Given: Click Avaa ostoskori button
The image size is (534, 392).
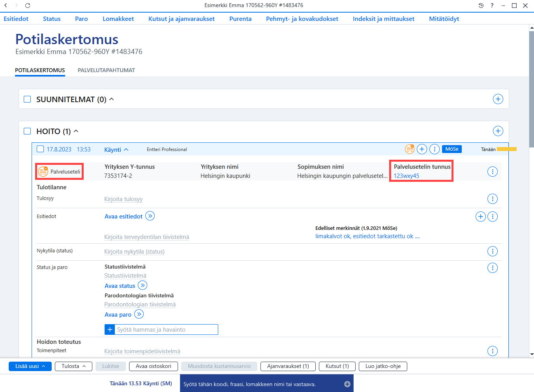Looking at the screenshot, I should [154, 366].
